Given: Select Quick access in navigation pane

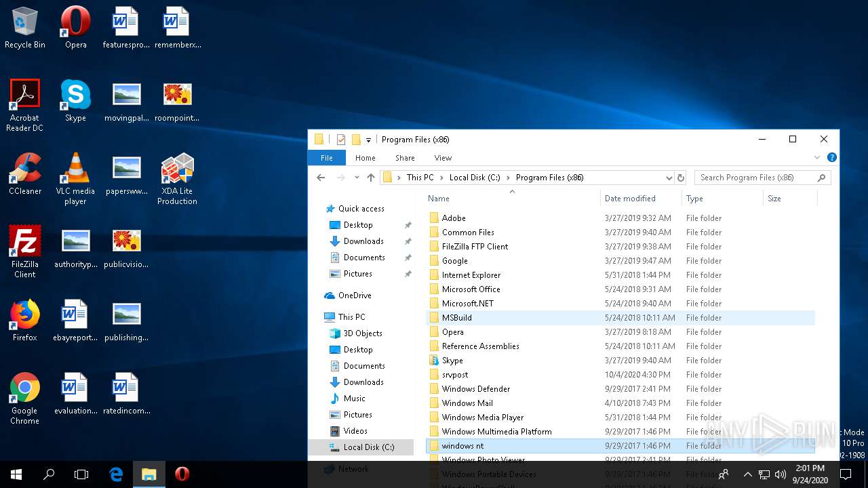Looking at the screenshot, I should pyautogui.click(x=361, y=209).
